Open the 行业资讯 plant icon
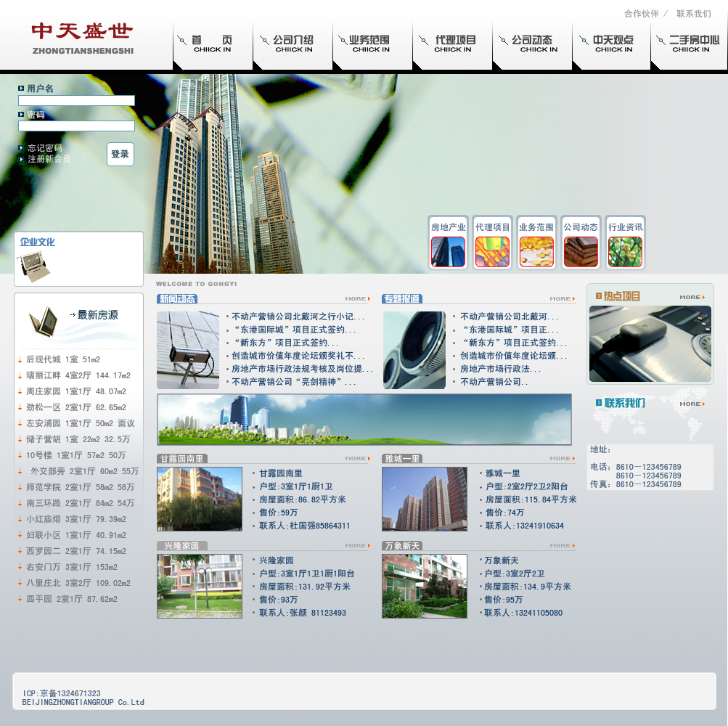 coord(625,252)
